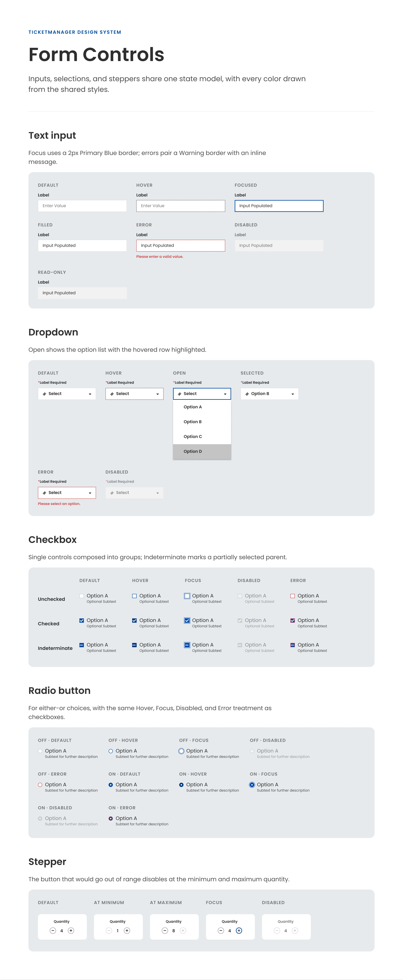Click the Hover state text input
This screenshot has height=980, width=403.
tap(181, 206)
